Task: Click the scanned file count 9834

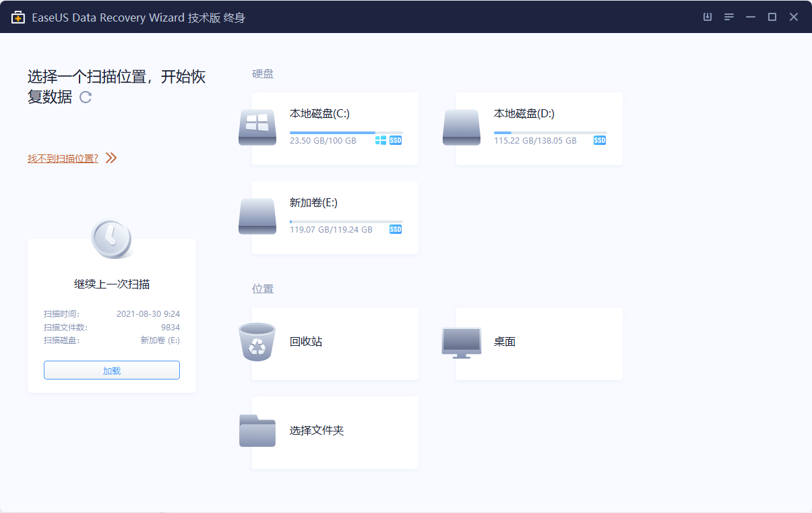Action: (x=170, y=328)
